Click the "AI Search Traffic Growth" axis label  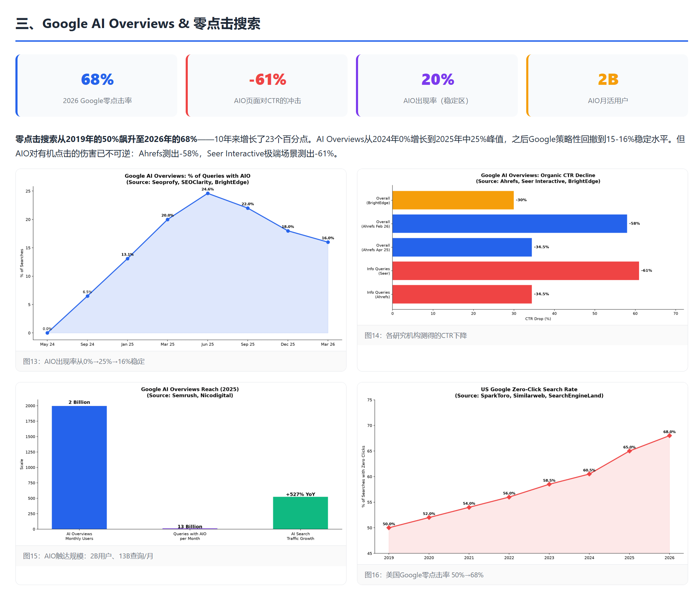click(x=301, y=536)
